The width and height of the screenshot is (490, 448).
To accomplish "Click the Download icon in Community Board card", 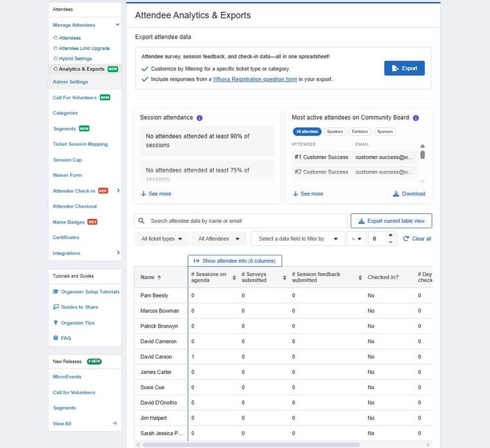I will tap(396, 194).
